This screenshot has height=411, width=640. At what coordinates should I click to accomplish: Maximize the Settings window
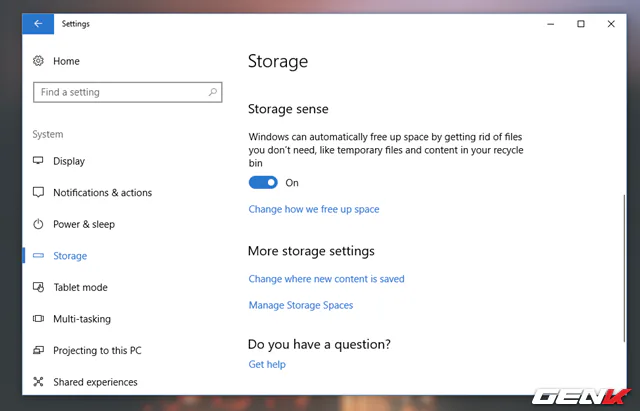pos(581,24)
